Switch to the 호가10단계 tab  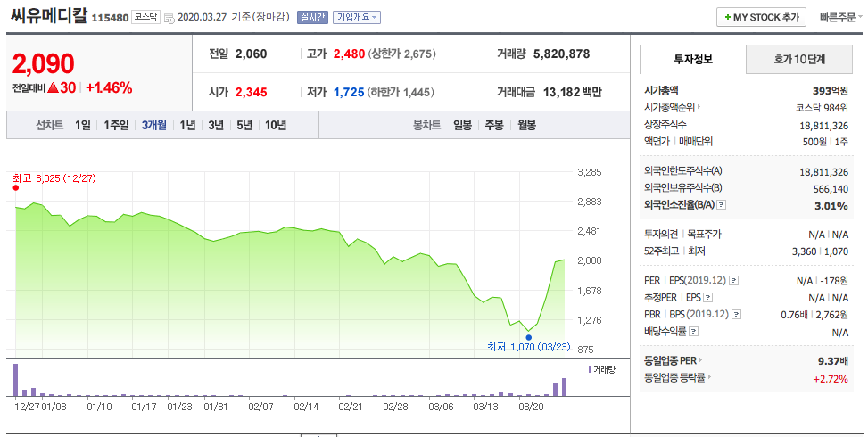[799, 59]
